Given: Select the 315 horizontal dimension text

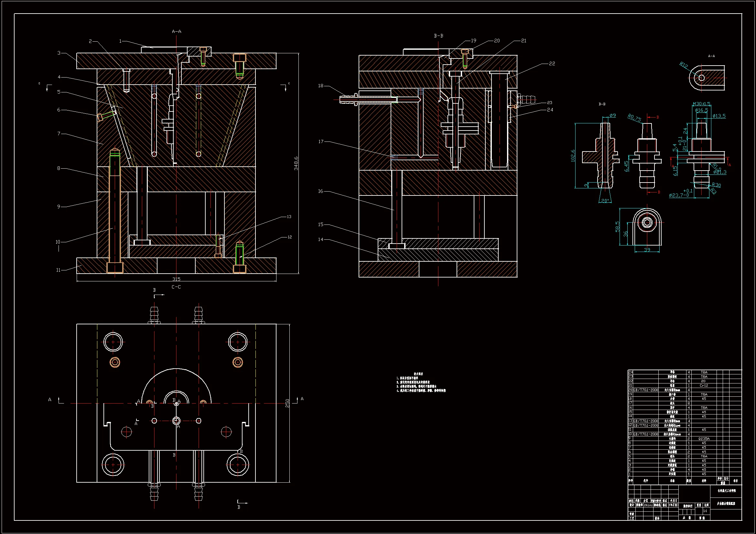Looking at the screenshot, I should pyautogui.click(x=176, y=279).
